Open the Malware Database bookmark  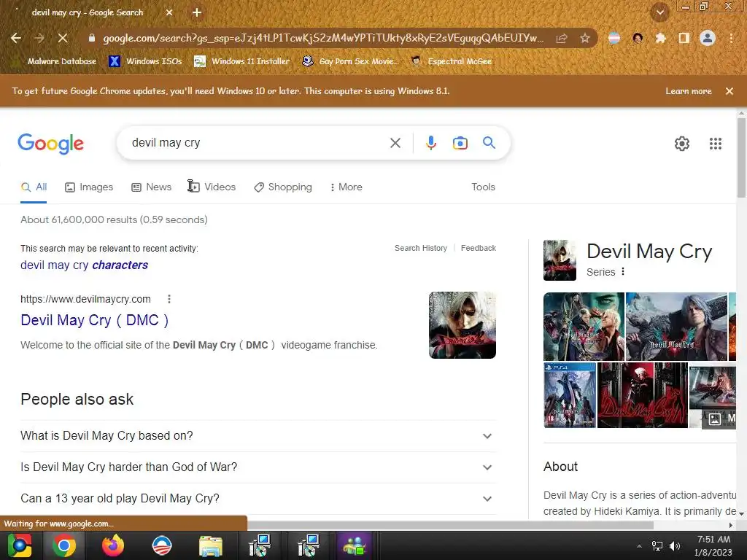click(55, 61)
